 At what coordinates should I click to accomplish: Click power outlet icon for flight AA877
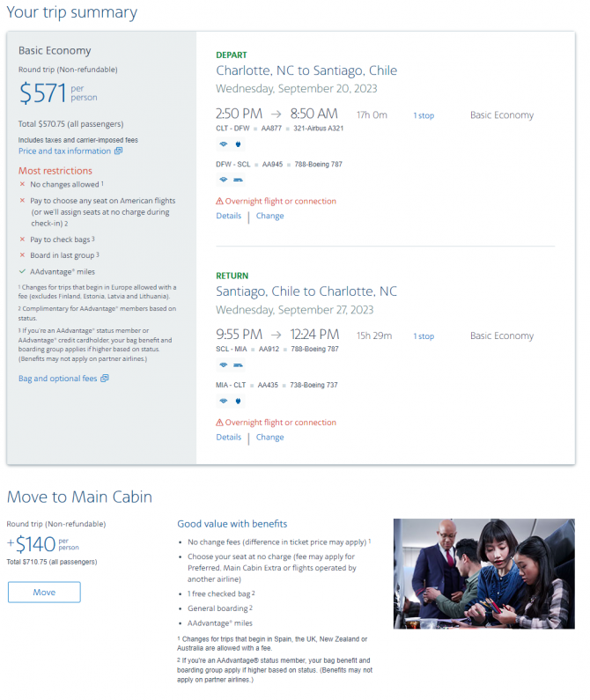click(238, 144)
